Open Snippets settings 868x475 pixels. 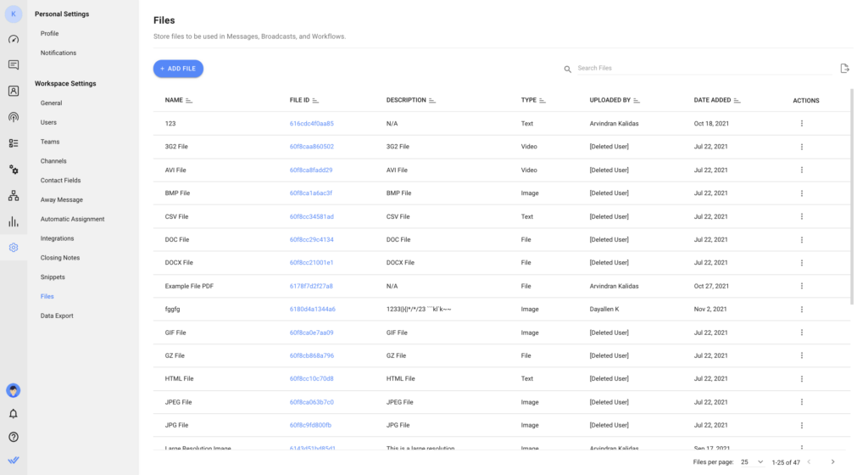(53, 277)
